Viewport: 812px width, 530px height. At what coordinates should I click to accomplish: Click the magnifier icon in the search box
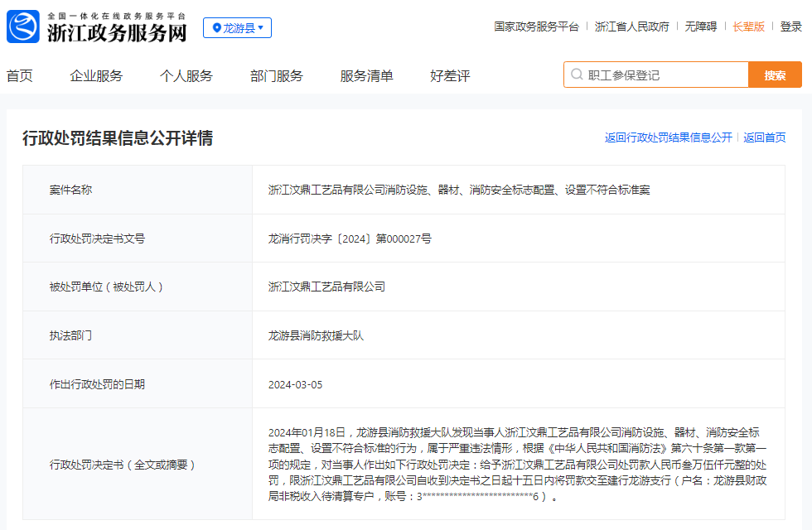(x=577, y=75)
